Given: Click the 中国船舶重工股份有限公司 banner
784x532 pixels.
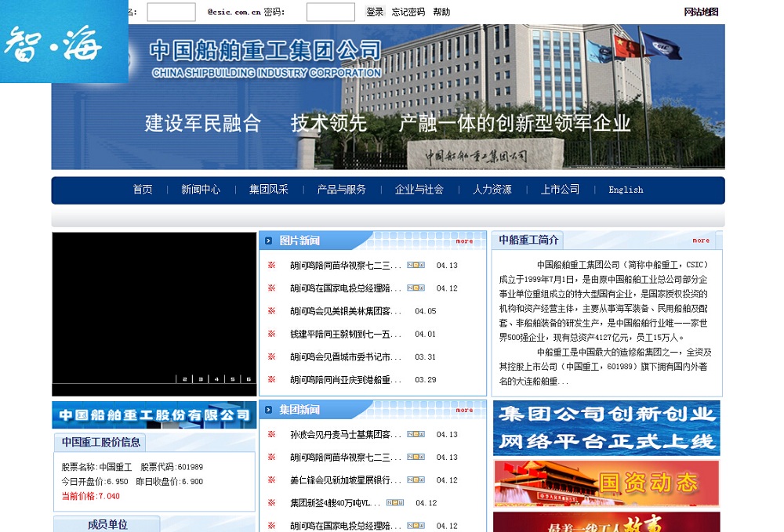Looking at the screenshot, I should tap(154, 414).
